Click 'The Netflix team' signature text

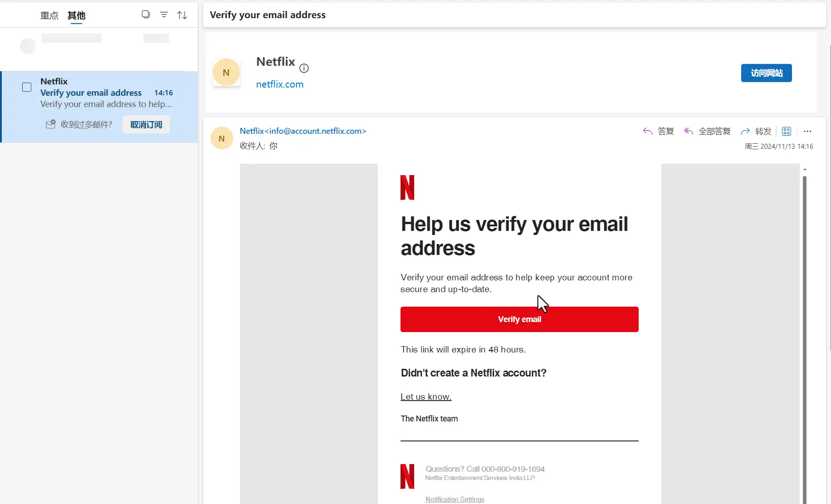(x=429, y=419)
